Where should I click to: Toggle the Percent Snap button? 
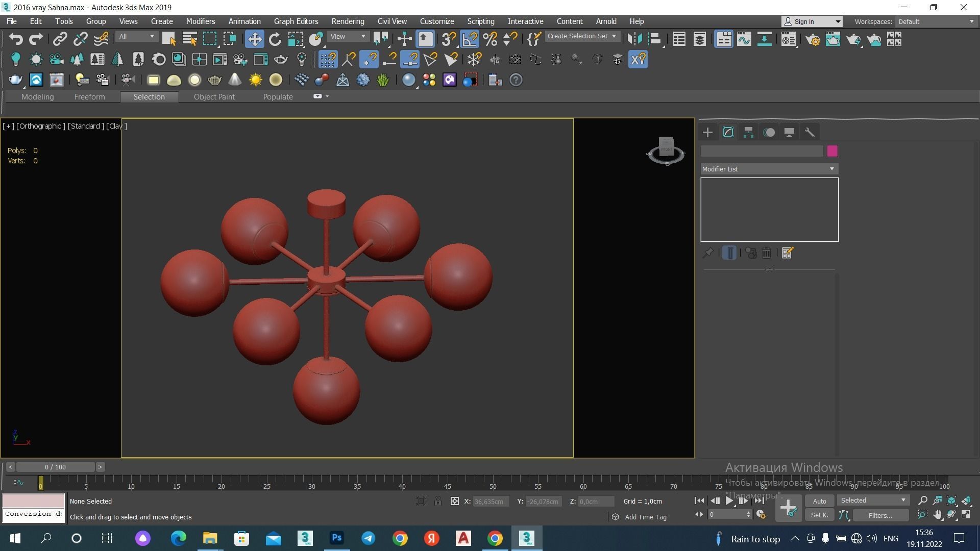point(490,39)
